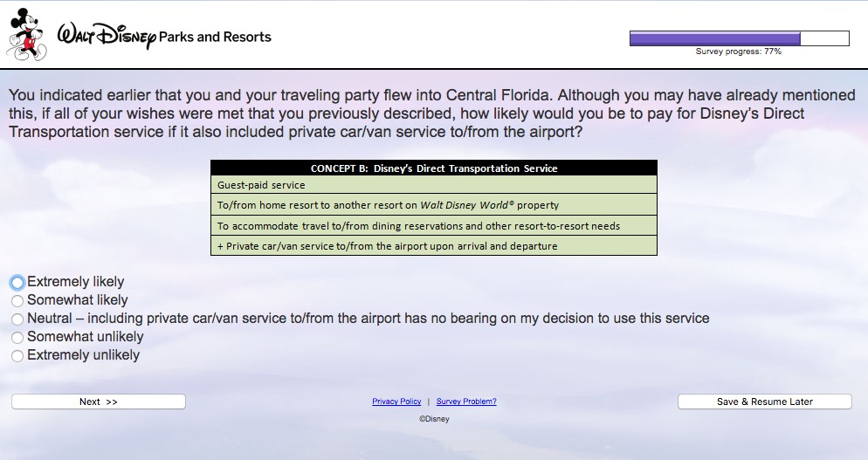This screenshot has height=460, width=868.
Task: Select the Somewhat unlikely radio button
Action: [17, 338]
